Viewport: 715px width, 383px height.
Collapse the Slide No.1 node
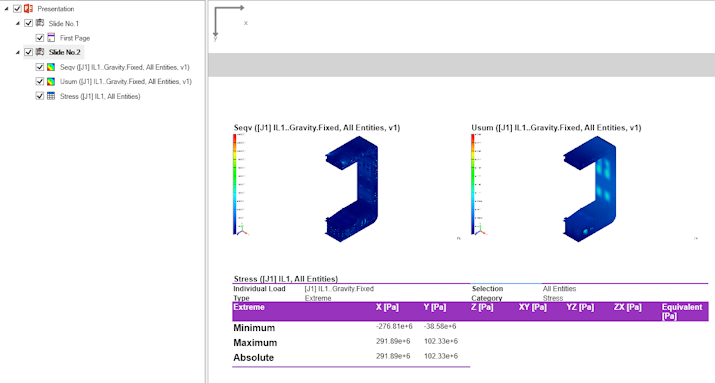click(x=18, y=23)
